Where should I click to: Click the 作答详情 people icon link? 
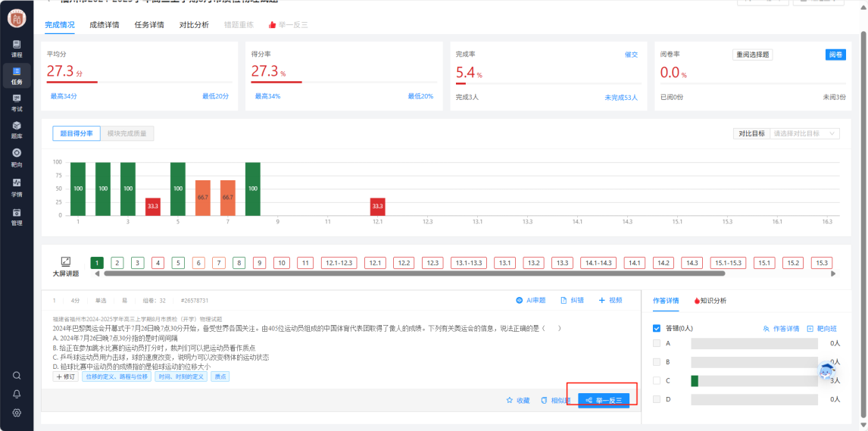[x=781, y=329]
